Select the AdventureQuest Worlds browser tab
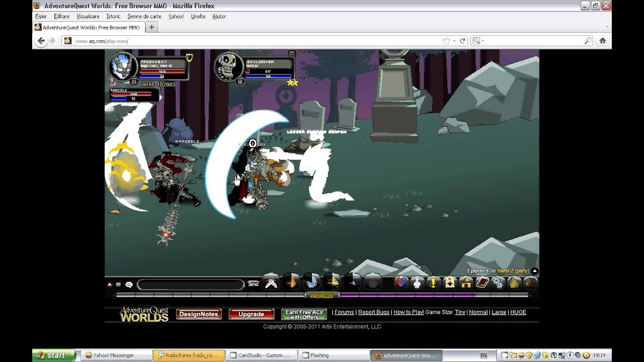 pos(88,28)
